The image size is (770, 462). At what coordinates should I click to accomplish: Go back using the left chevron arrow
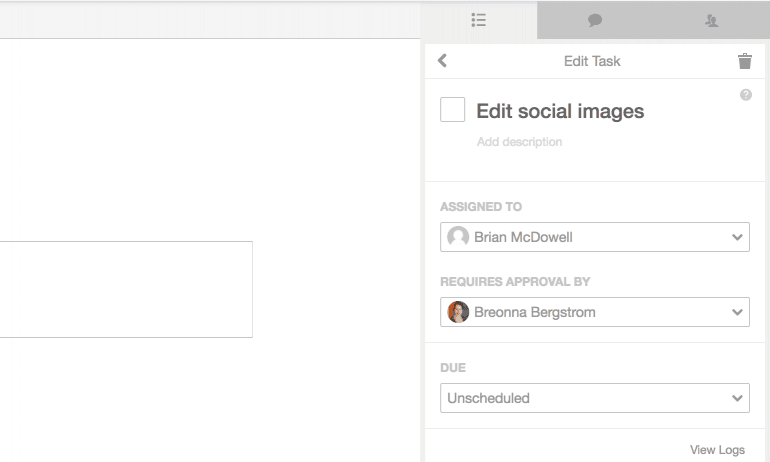(443, 61)
